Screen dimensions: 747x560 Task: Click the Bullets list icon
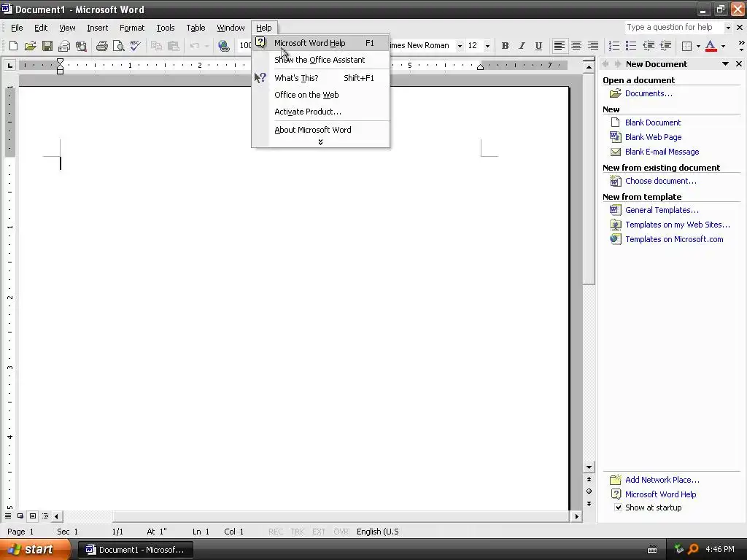(x=631, y=46)
